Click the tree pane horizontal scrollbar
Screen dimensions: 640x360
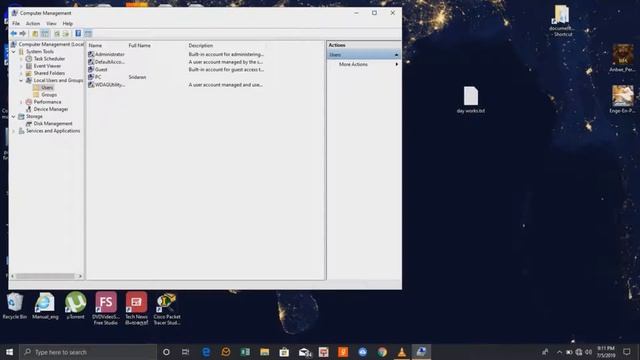point(45,276)
